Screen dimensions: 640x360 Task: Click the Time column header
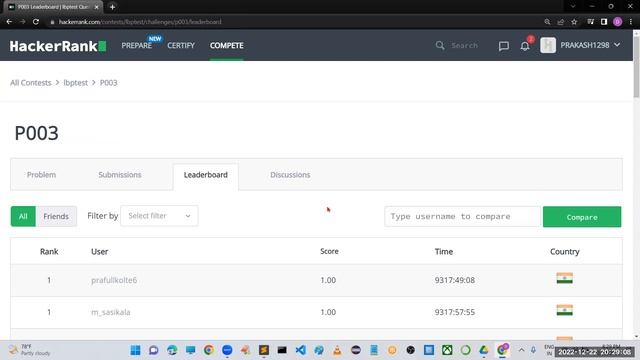pyautogui.click(x=444, y=251)
